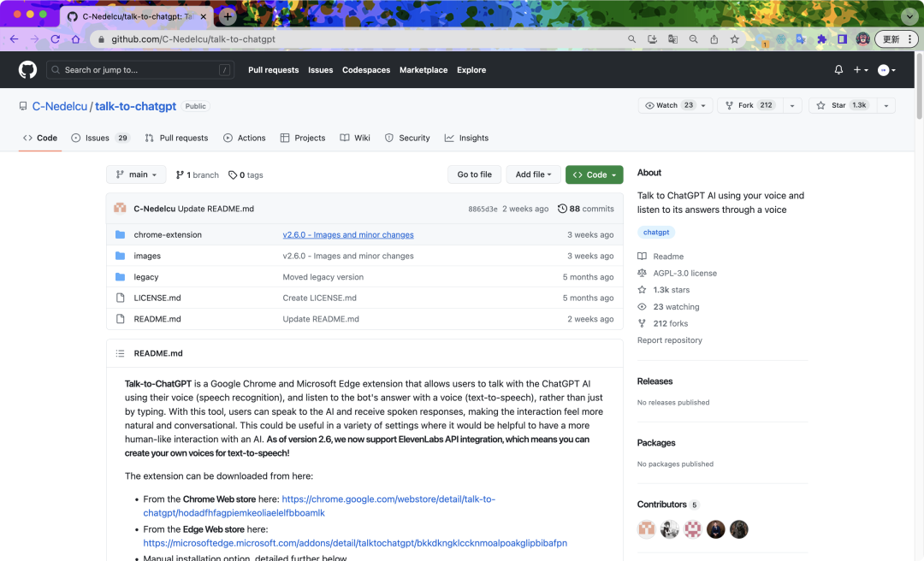Open the AGPL-3.0 license link

pos(684,273)
